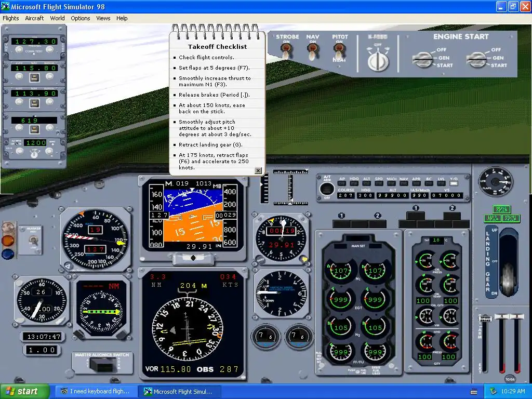Click the flaps position indicator gauge
The image size is (532, 399).
pos(495,181)
